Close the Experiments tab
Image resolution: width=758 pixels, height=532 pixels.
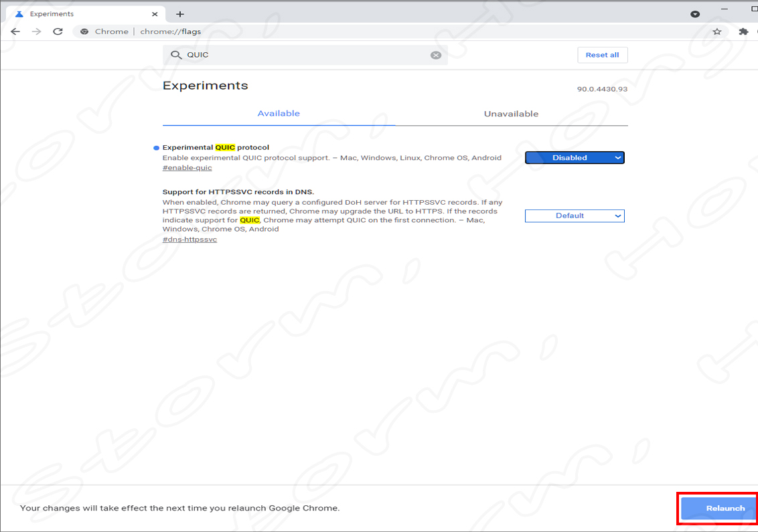pos(155,14)
